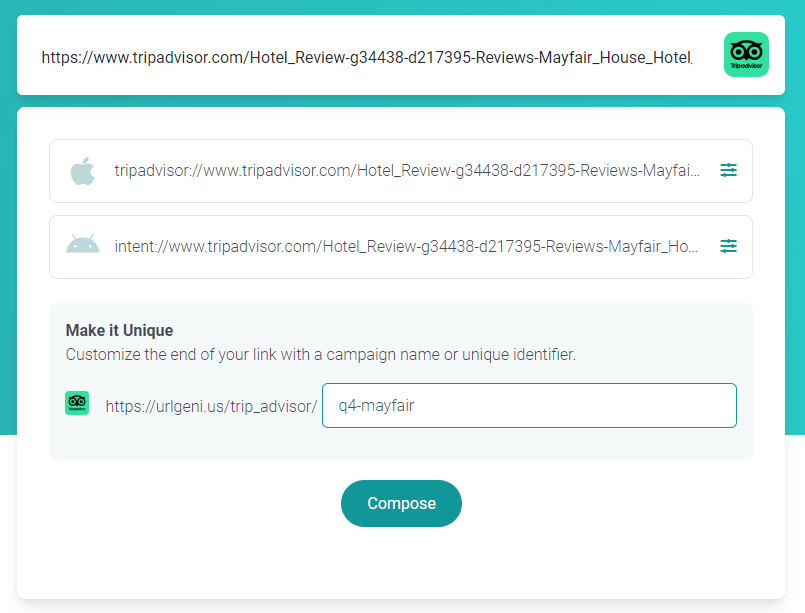Click the large Tripadvisor logo icon
This screenshot has height=613, width=805.
pyautogui.click(x=746, y=54)
